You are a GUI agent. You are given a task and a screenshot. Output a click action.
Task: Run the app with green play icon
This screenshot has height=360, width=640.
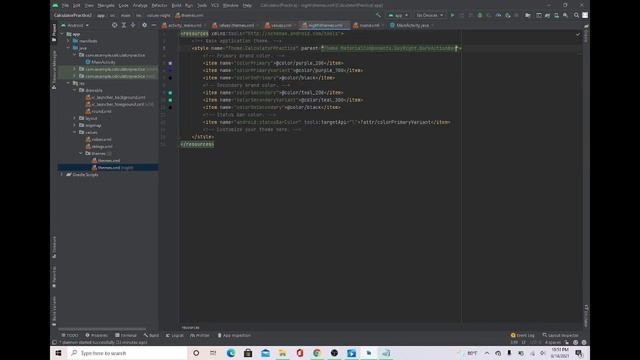[452, 15]
